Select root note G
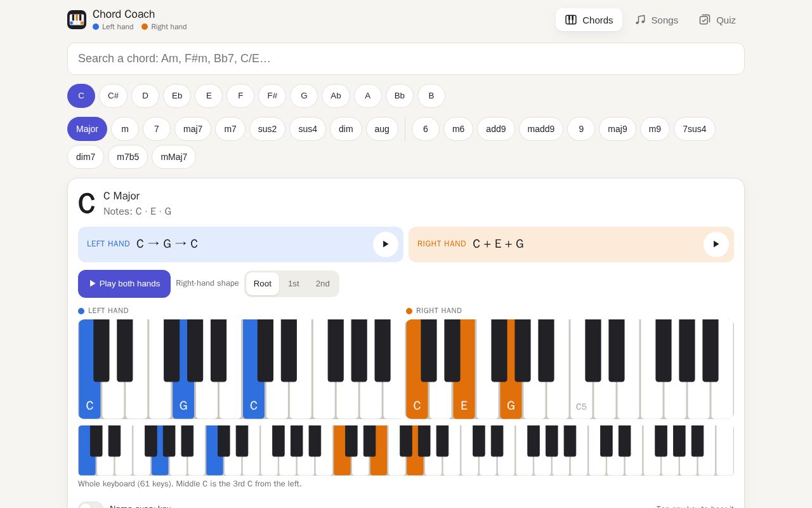The height and width of the screenshot is (508, 812). coord(304,96)
